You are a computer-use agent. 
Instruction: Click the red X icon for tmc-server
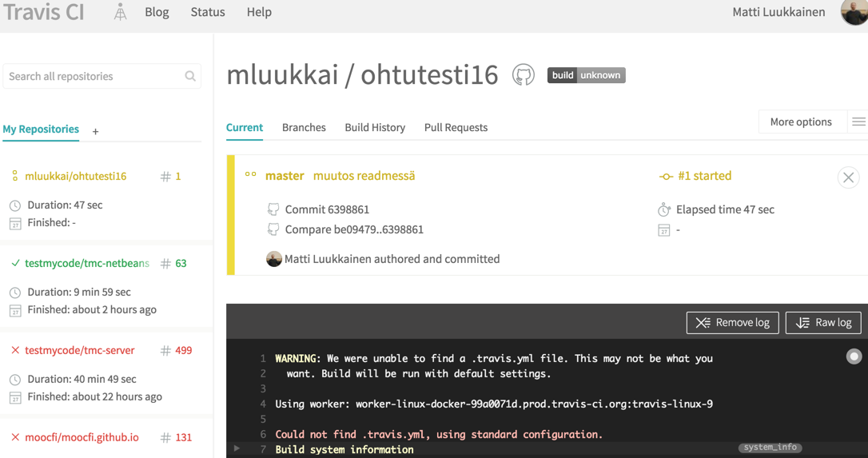pos(15,350)
